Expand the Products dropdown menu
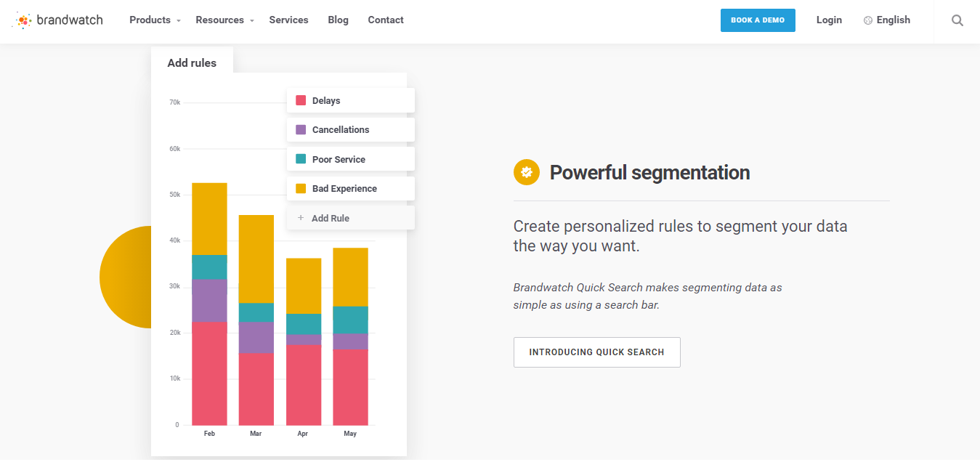This screenshot has height=462, width=980. [x=155, y=20]
